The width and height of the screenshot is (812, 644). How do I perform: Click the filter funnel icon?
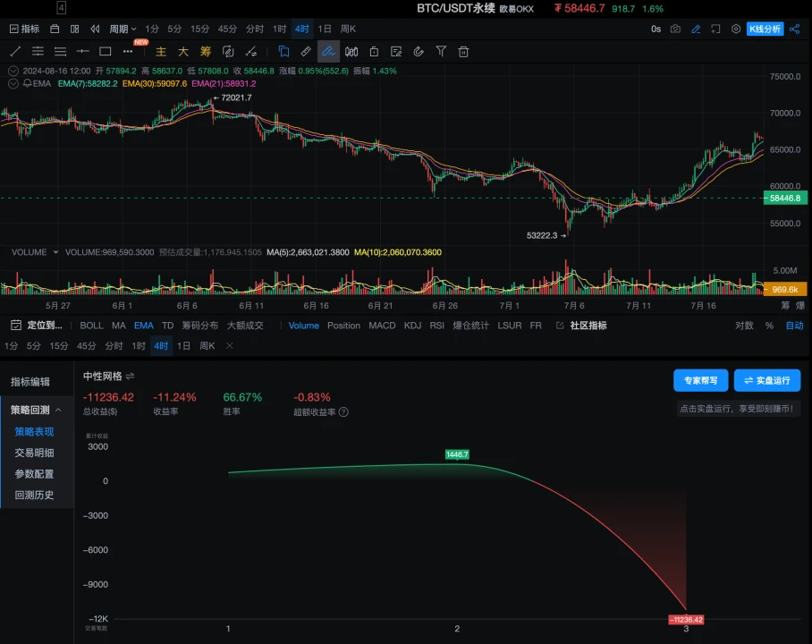point(441,51)
